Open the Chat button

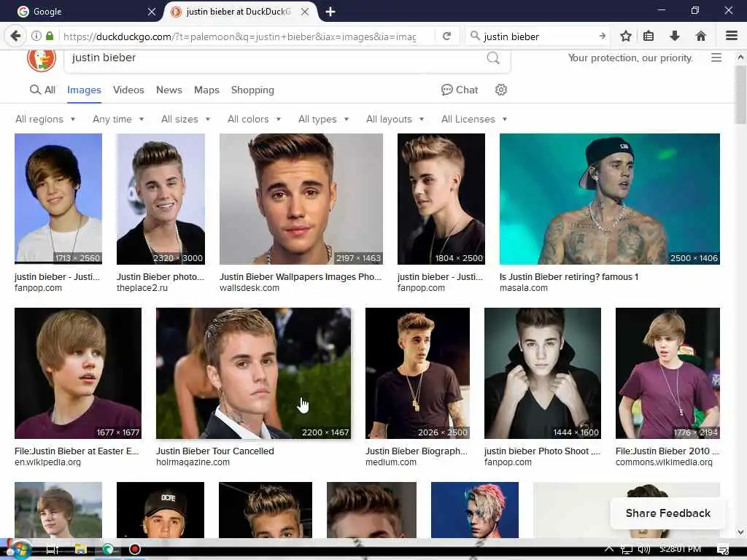(x=460, y=90)
